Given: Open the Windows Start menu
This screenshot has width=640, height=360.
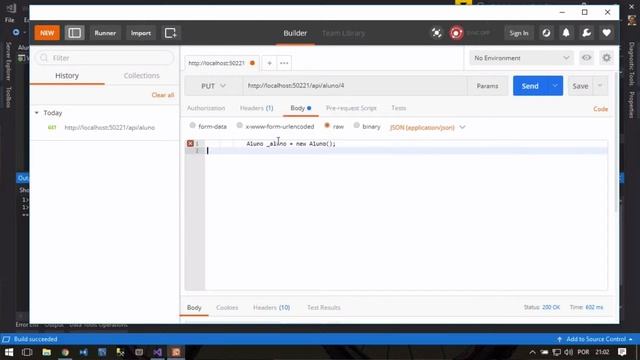Looking at the screenshot, I should click(x=9, y=352).
